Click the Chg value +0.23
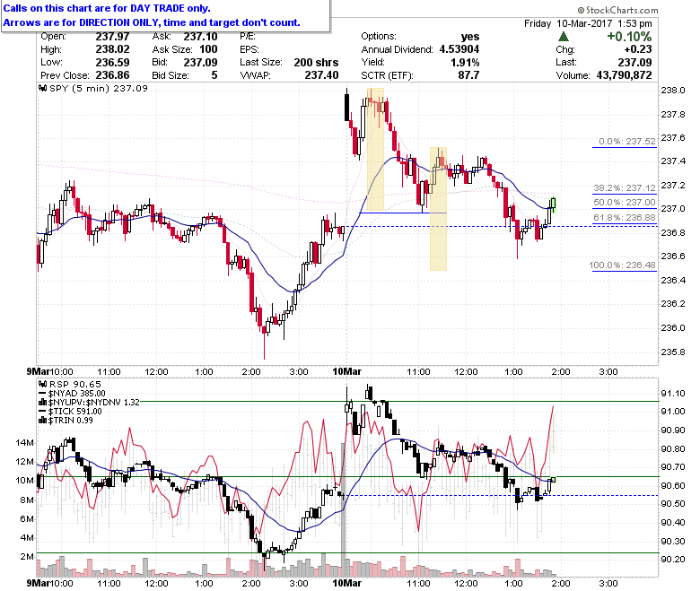Screen dimensions: 700x591 point(638,49)
